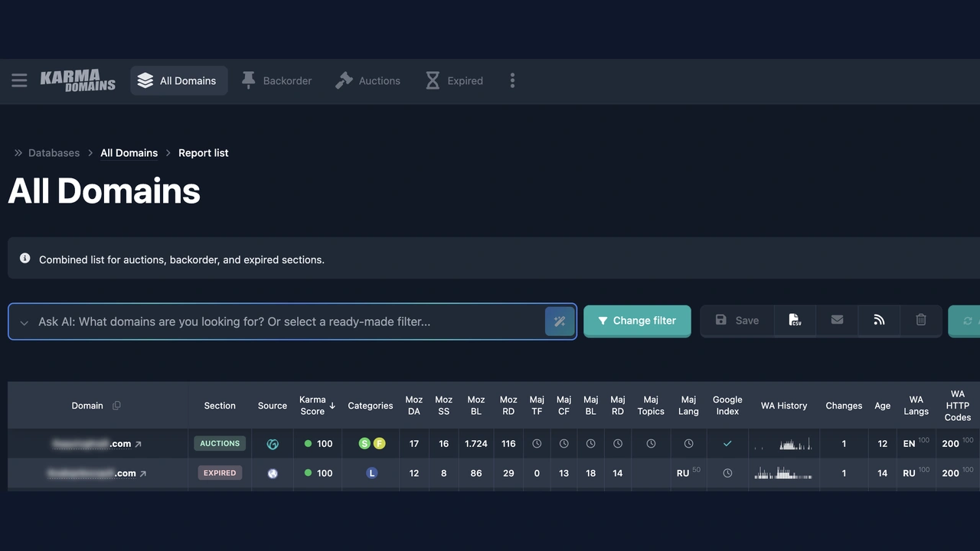Switch to the All Domains nav tab
The width and height of the screenshot is (980, 551).
178,80
